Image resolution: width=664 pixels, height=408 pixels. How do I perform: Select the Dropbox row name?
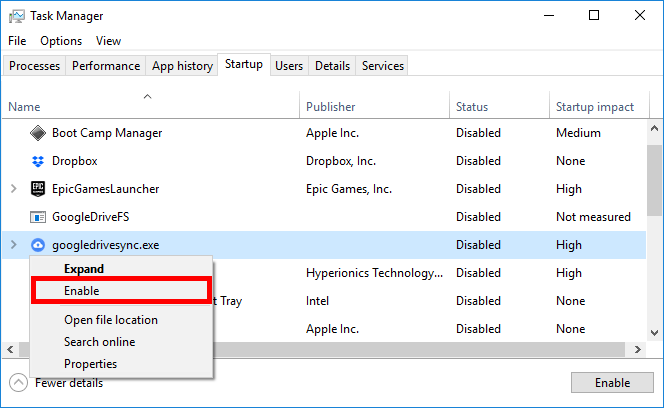click(75, 161)
